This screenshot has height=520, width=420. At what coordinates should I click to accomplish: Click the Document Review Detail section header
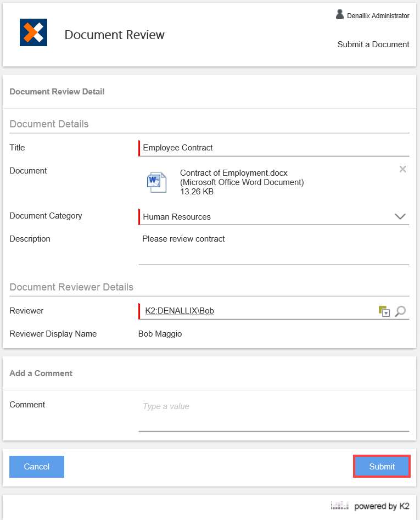pos(57,92)
